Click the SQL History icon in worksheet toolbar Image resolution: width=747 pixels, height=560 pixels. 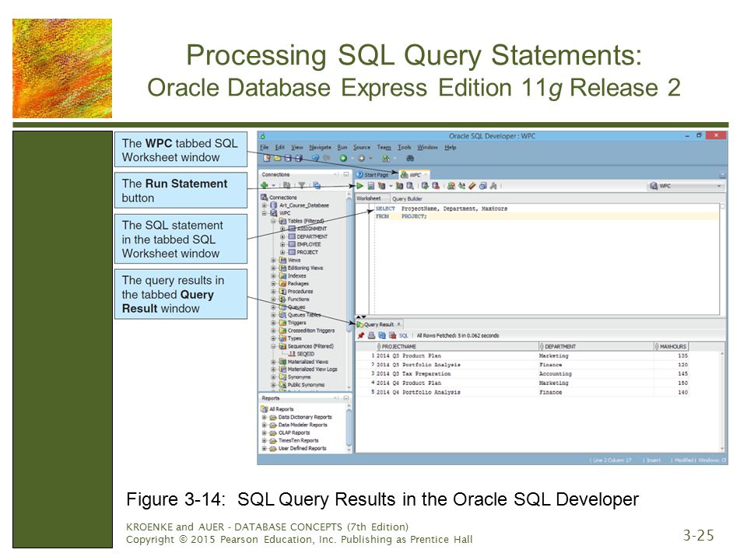click(x=482, y=186)
